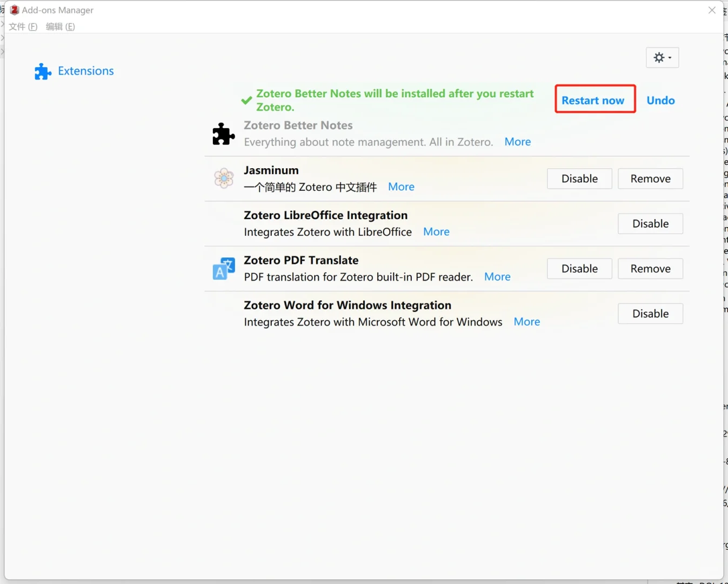
Task: Open More details for Zotero Better Notes
Action: click(x=518, y=142)
